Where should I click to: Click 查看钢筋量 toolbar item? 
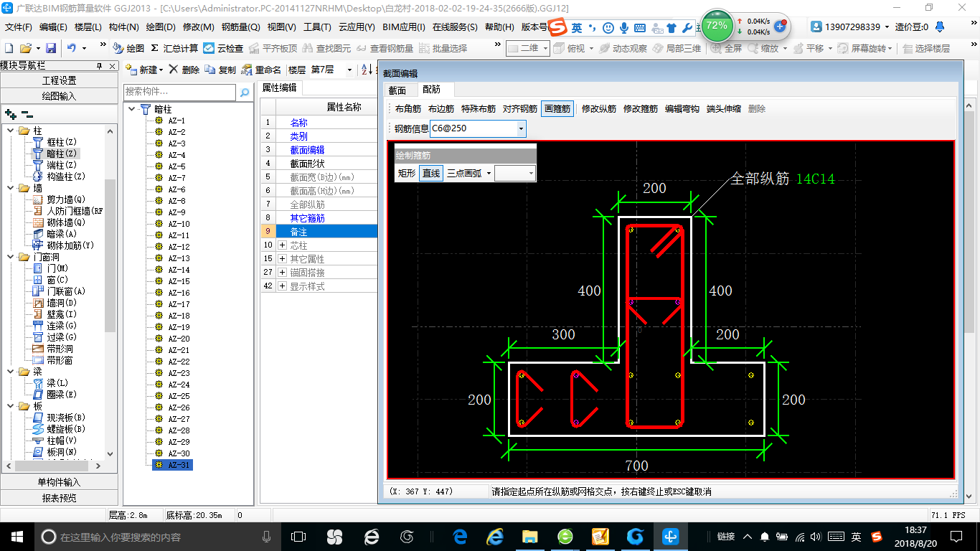384,48
